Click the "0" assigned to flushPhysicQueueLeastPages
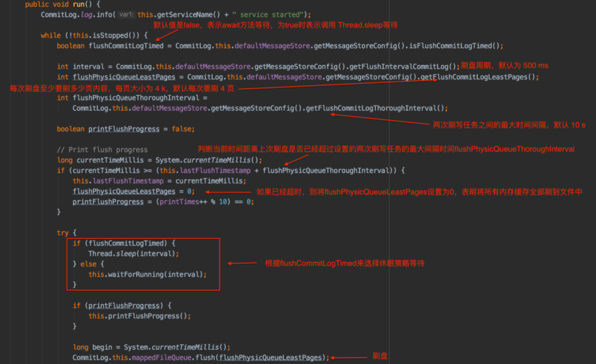 click(x=189, y=191)
